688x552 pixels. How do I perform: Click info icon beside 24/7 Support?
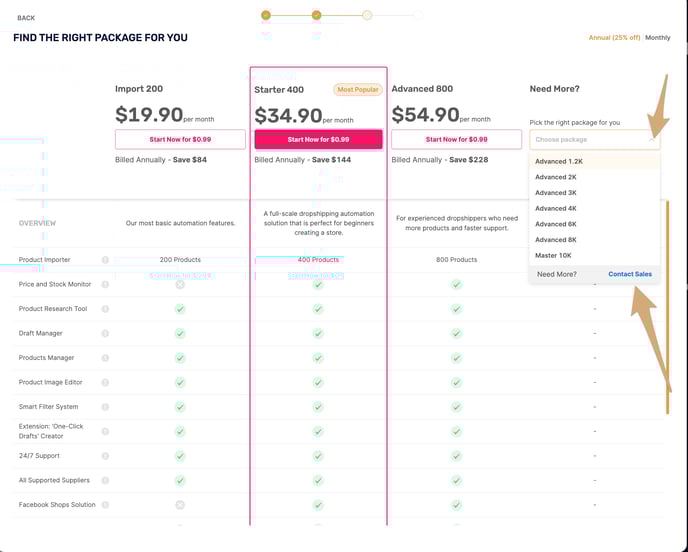click(105, 456)
